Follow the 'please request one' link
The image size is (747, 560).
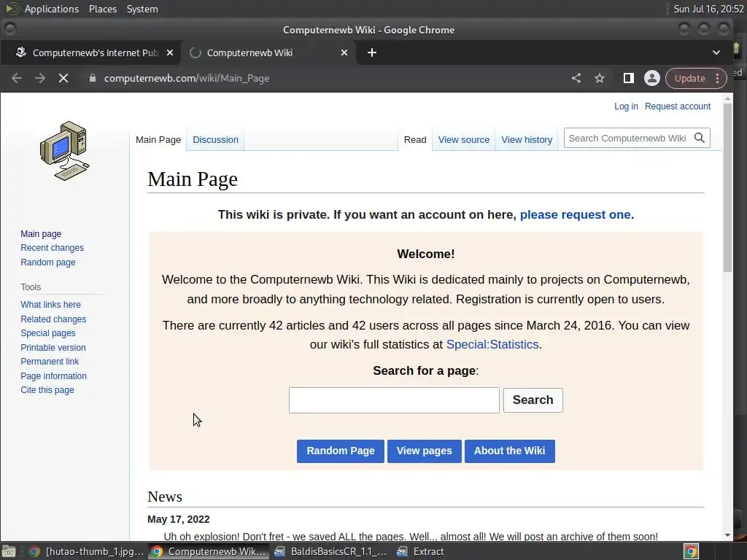[x=575, y=215]
